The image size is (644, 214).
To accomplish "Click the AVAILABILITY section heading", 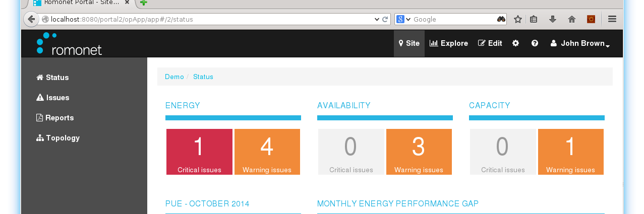I will pyautogui.click(x=344, y=106).
